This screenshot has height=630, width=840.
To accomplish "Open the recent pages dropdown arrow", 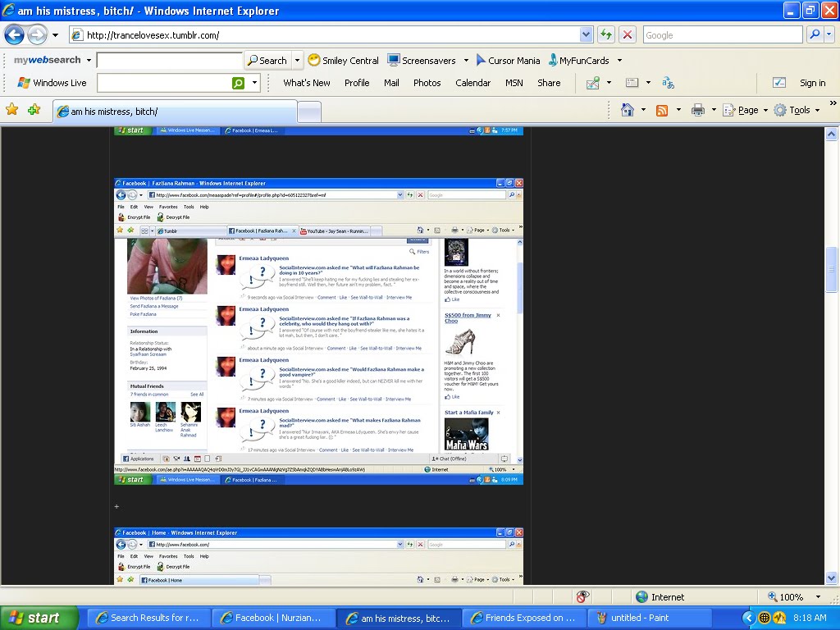I will tap(55, 35).
